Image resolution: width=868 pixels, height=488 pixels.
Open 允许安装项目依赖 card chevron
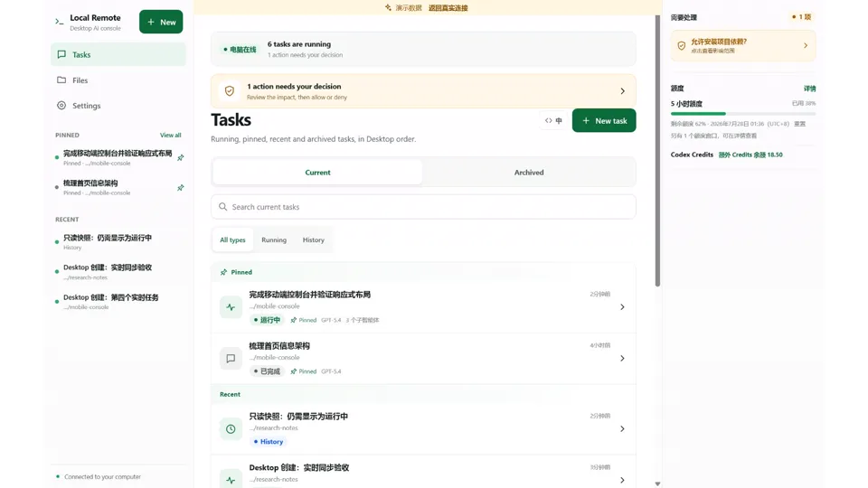coord(806,45)
